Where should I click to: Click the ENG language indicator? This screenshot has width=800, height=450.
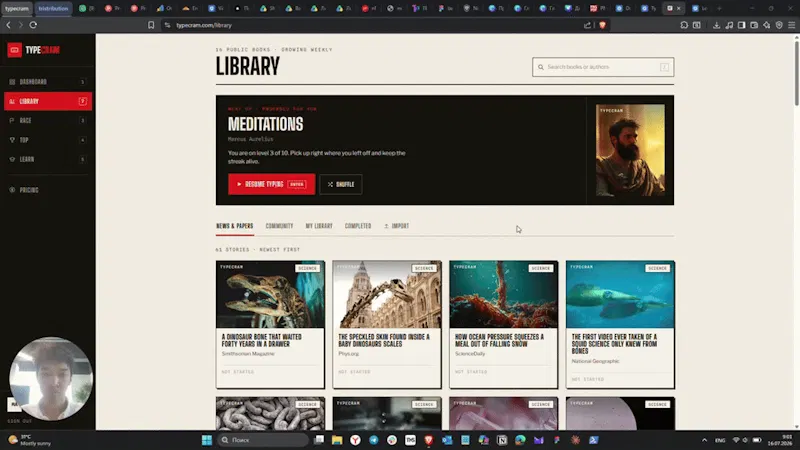[x=720, y=440]
